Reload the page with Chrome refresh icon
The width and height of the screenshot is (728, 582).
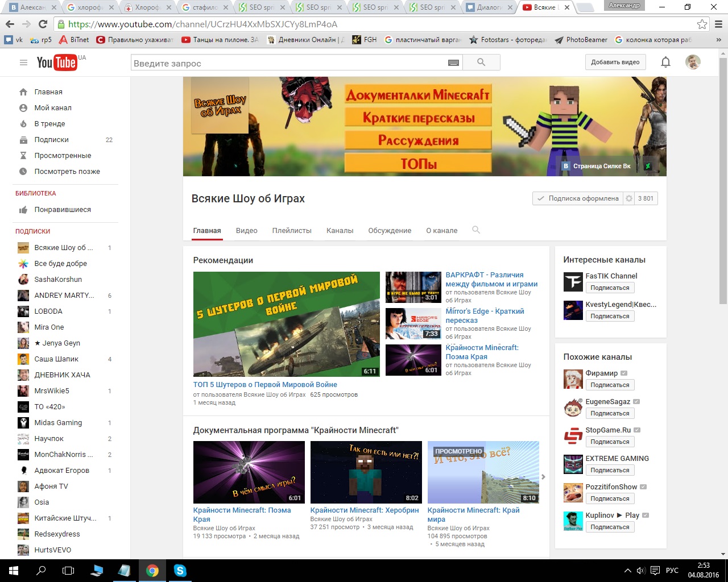coord(43,24)
